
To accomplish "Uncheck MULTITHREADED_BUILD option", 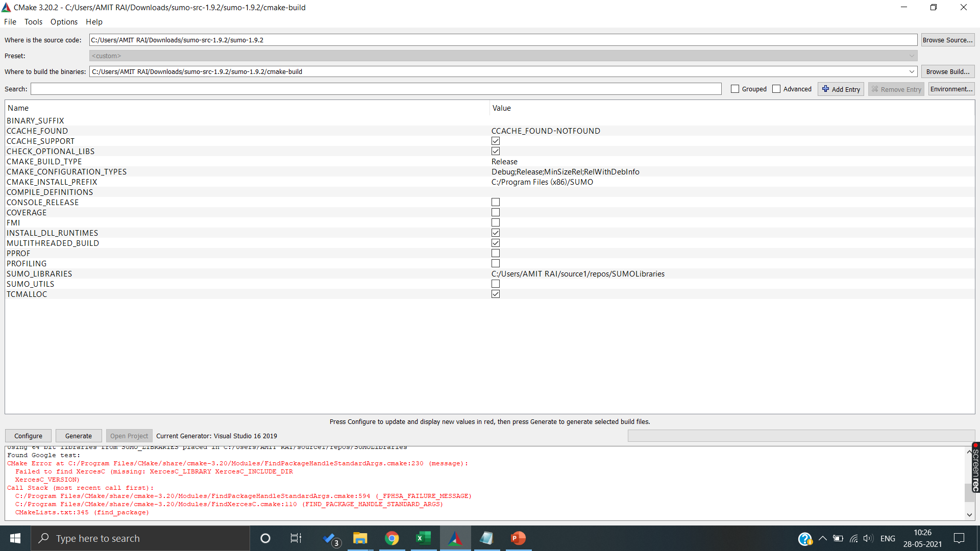I will [496, 243].
